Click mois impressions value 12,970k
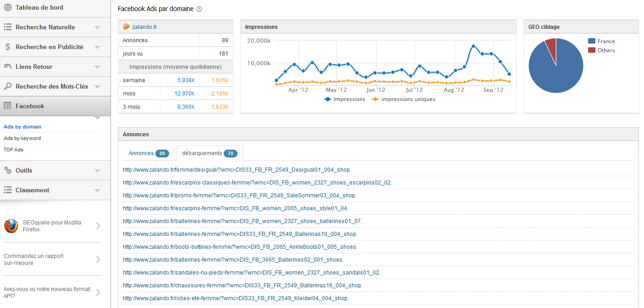 (x=184, y=94)
